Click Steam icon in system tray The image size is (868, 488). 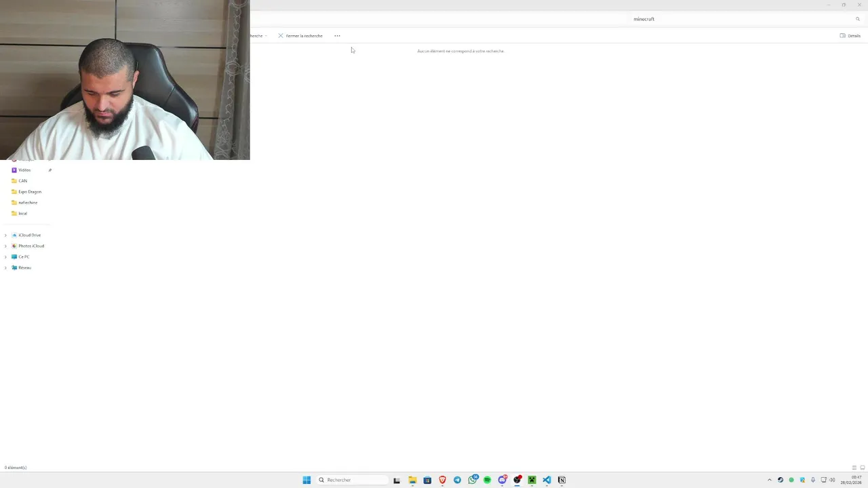coord(780,480)
